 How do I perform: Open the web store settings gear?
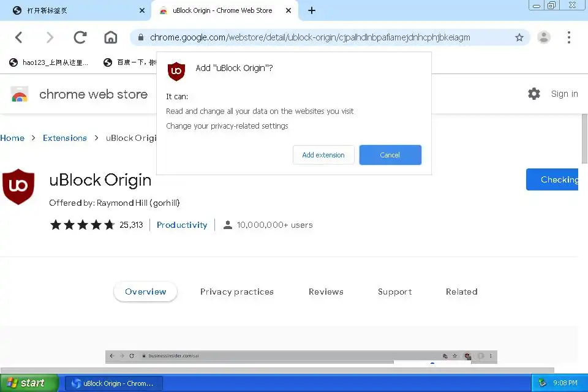tap(534, 94)
